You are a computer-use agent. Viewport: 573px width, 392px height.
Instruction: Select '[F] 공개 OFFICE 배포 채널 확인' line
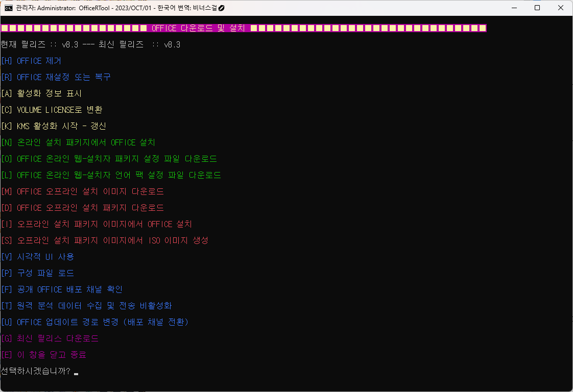[62, 290]
